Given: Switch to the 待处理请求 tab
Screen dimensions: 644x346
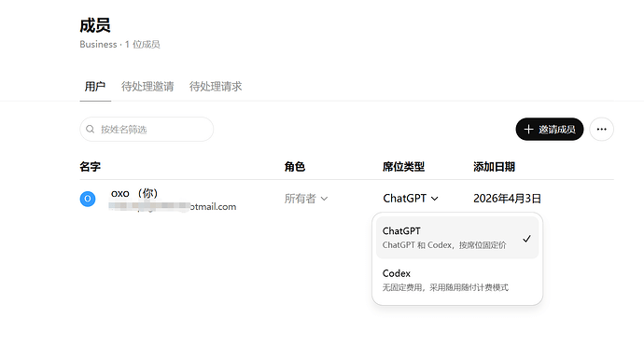Looking at the screenshot, I should 216,87.
